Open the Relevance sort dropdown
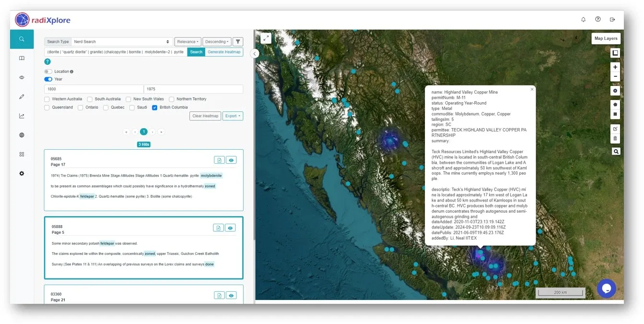This screenshot has width=644, height=324. tap(188, 42)
